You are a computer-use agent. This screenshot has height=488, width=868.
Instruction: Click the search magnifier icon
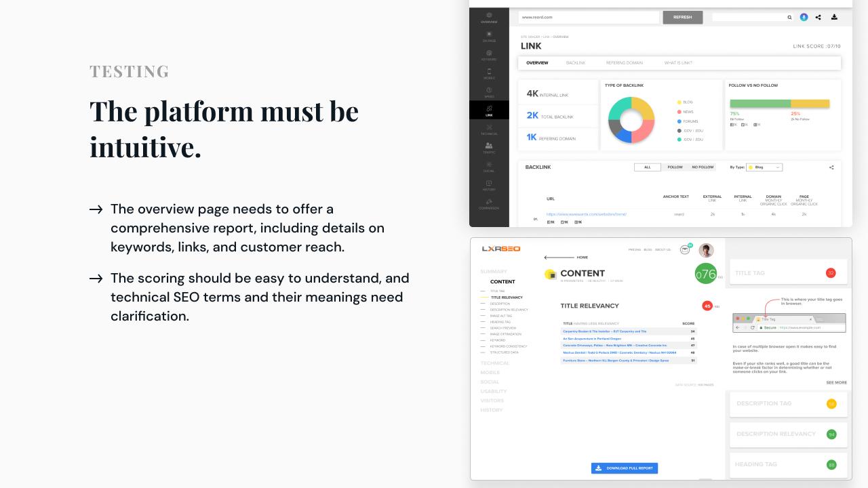789,18
